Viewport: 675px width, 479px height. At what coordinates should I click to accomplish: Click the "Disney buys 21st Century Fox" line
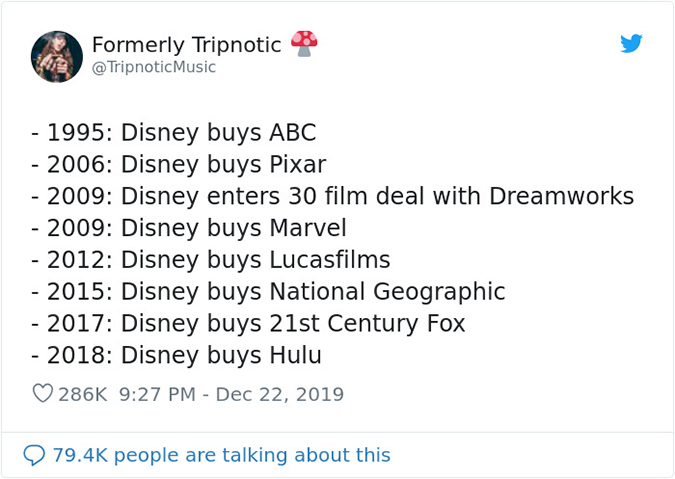(x=248, y=324)
